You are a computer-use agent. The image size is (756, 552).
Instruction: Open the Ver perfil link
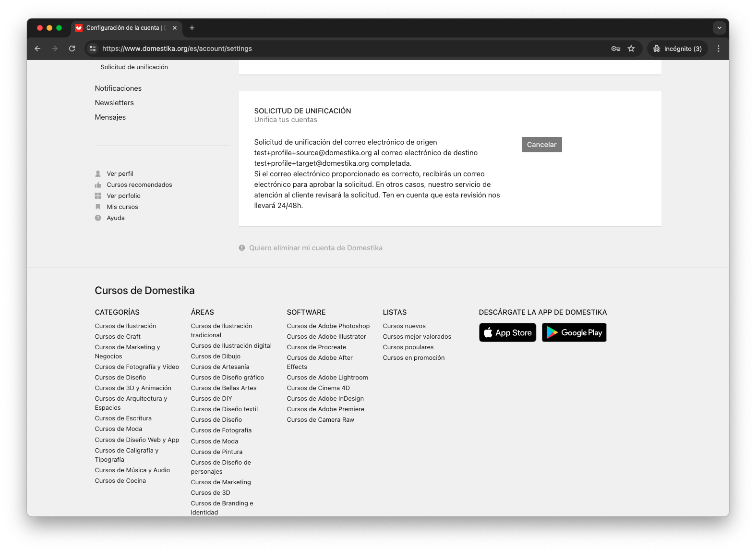tap(120, 174)
